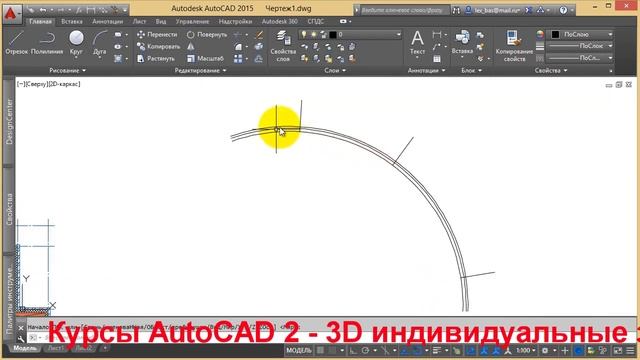This screenshot has width=640, height=360.
Task: Open the ПоСлою color dropdown
Action: point(581,35)
